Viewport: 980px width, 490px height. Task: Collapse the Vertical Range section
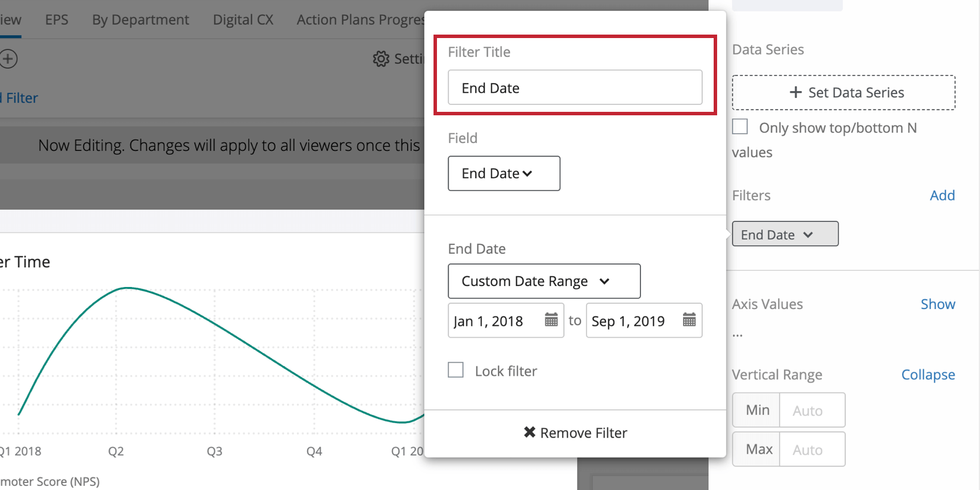point(928,375)
